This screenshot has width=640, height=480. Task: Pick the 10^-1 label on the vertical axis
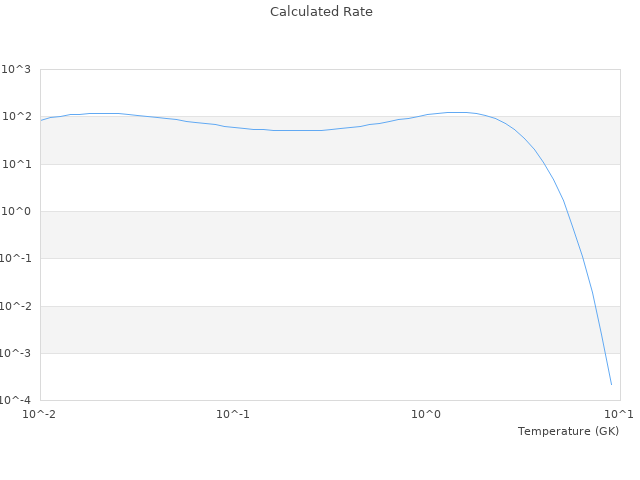(x=15, y=259)
